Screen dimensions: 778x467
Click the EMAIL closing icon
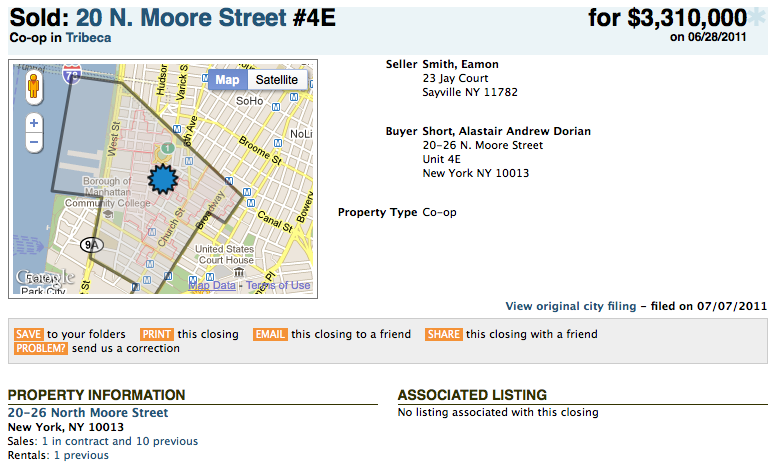tap(271, 334)
